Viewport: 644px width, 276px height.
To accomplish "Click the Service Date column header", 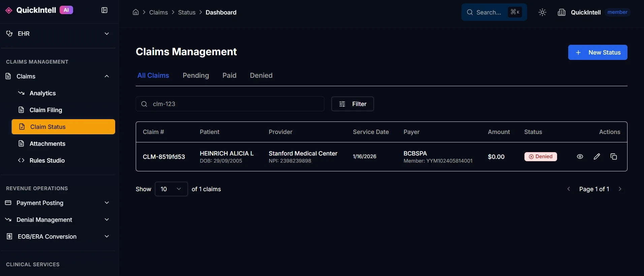I will 371,132.
